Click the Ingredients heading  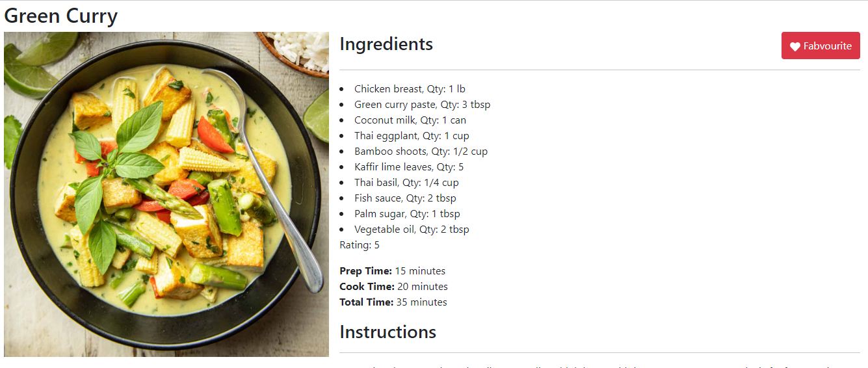pyautogui.click(x=386, y=44)
